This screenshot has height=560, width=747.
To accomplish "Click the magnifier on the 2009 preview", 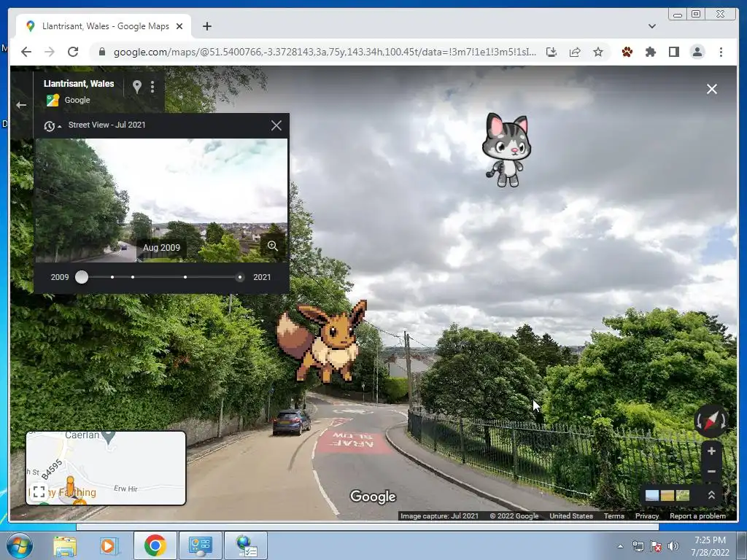I will point(273,246).
